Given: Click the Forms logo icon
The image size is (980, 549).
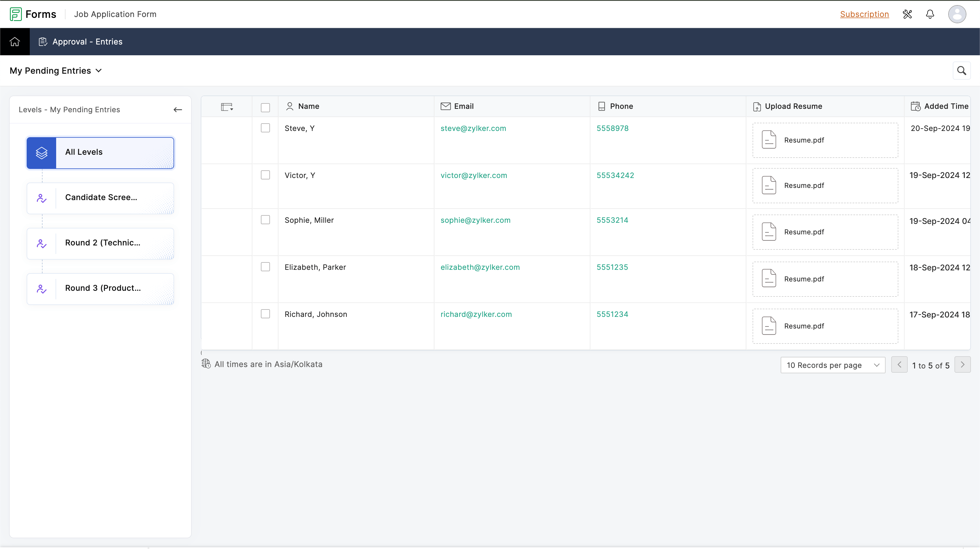Looking at the screenshot, I should click(16, 14).
